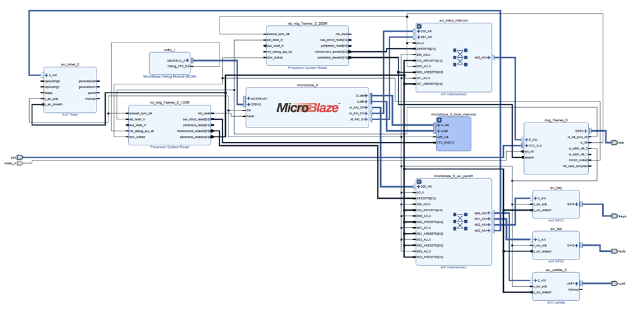Expand SYS_CLK interface on mig_7series_0
The image size is (644, 311).
point(527,145)
